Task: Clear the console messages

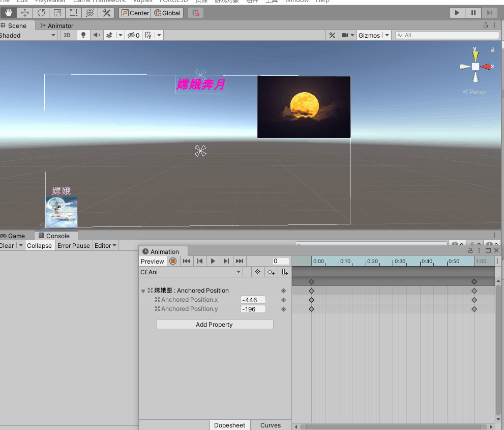Action: (7, 246)
